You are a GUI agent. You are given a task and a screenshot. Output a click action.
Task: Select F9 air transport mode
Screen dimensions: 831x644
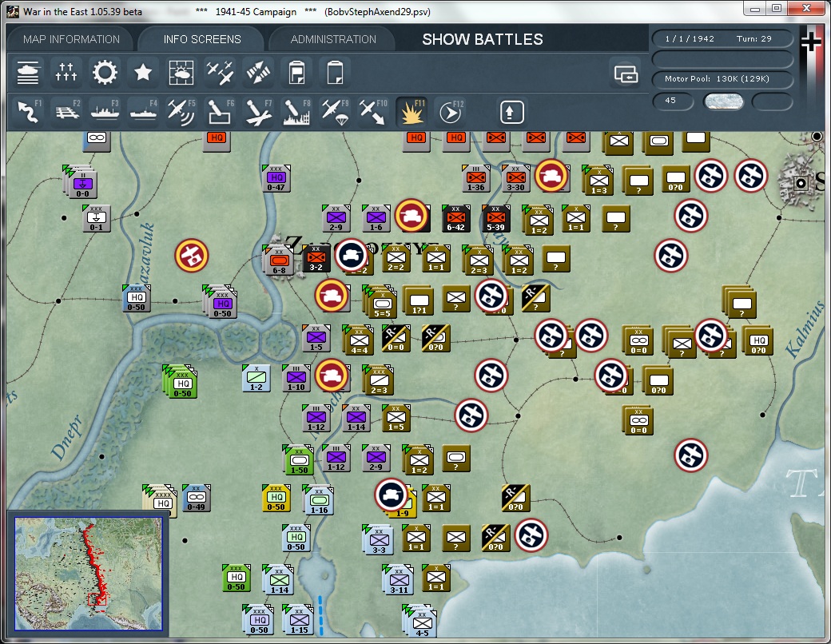[335, 112]
